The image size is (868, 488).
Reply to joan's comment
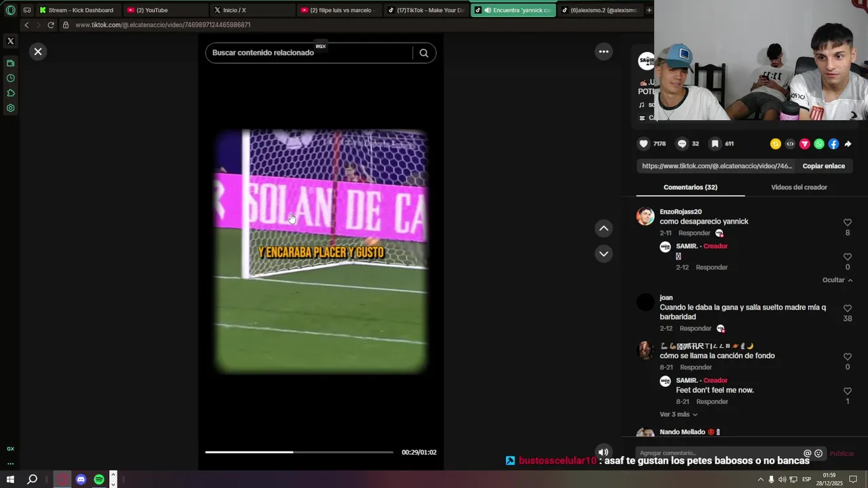coord(695,329)
